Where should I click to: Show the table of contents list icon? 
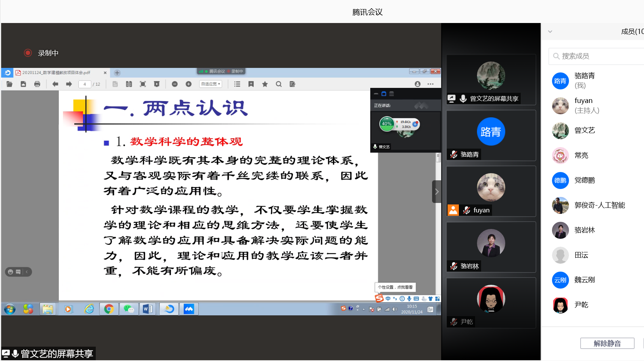[237, 84]
